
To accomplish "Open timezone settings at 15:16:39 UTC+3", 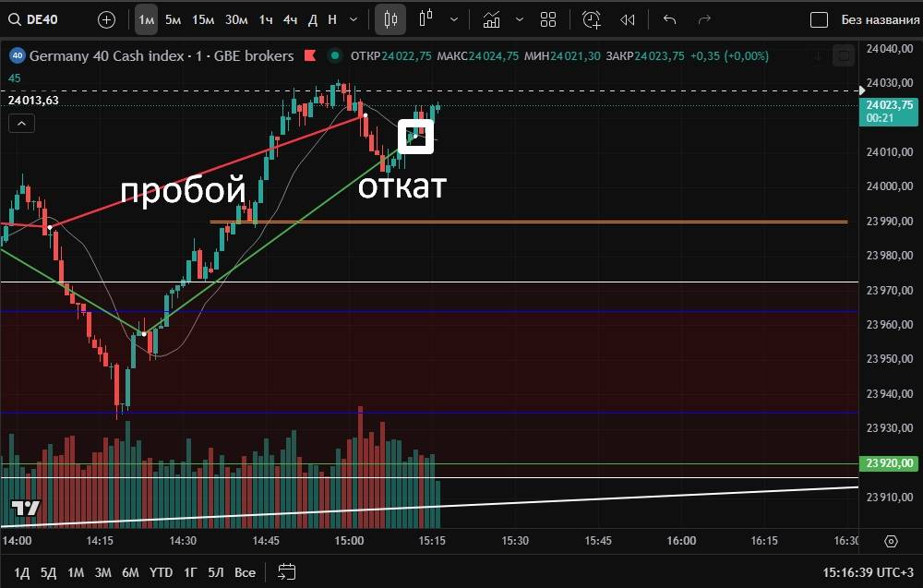I will pyautogui.click(x=869, y=572).
